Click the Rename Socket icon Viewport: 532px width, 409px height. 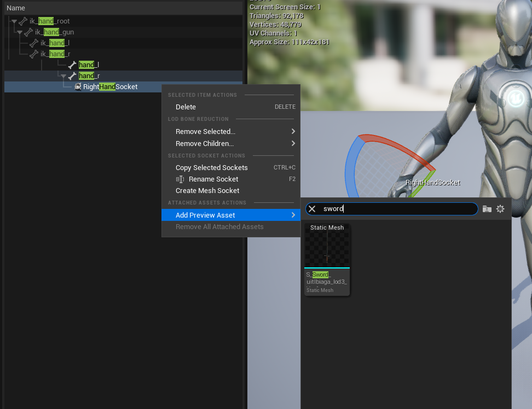(x=180, y=179)
